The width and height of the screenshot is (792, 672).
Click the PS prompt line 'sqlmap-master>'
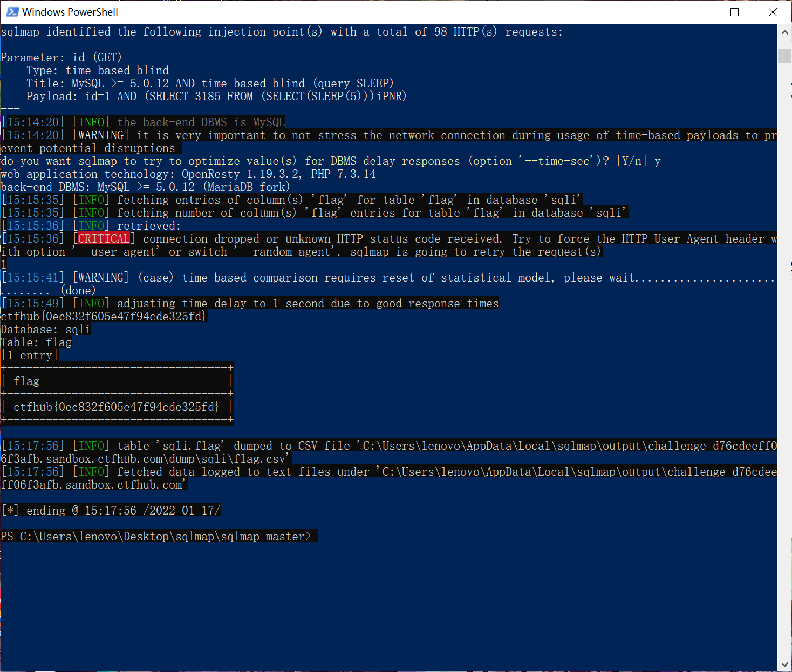pyautogui.click(x=156, y=537)
